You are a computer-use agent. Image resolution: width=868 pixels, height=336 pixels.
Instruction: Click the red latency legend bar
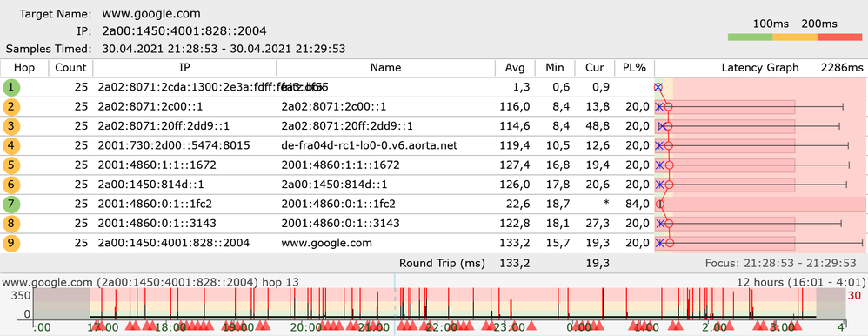(840, 37)
